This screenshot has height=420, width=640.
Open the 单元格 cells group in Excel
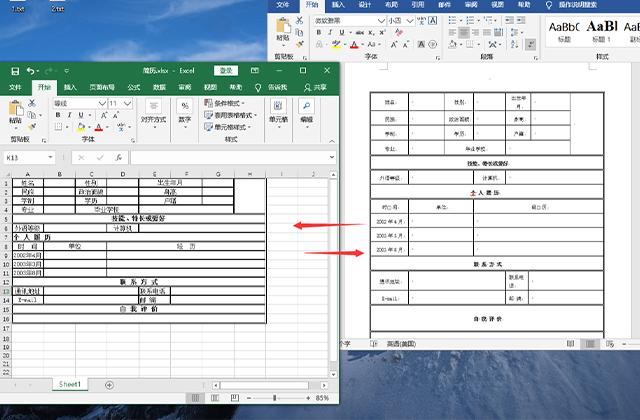click(x=278, y=114)
